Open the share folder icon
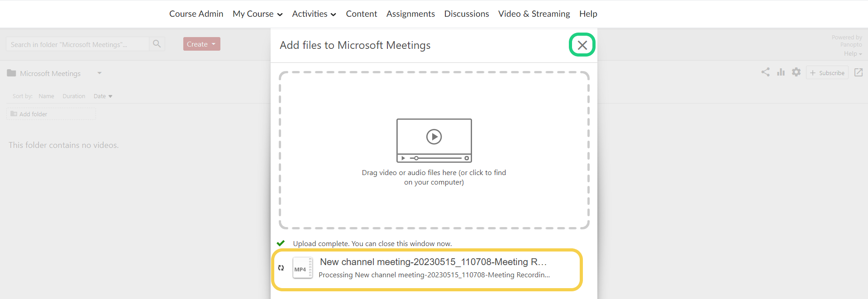 coord(765,72)
